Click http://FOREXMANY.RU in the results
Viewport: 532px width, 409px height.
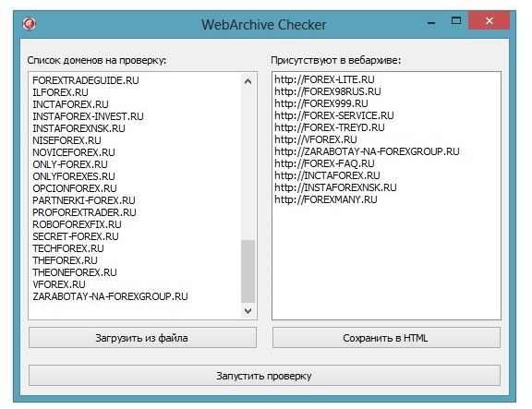tap(326, 199)
